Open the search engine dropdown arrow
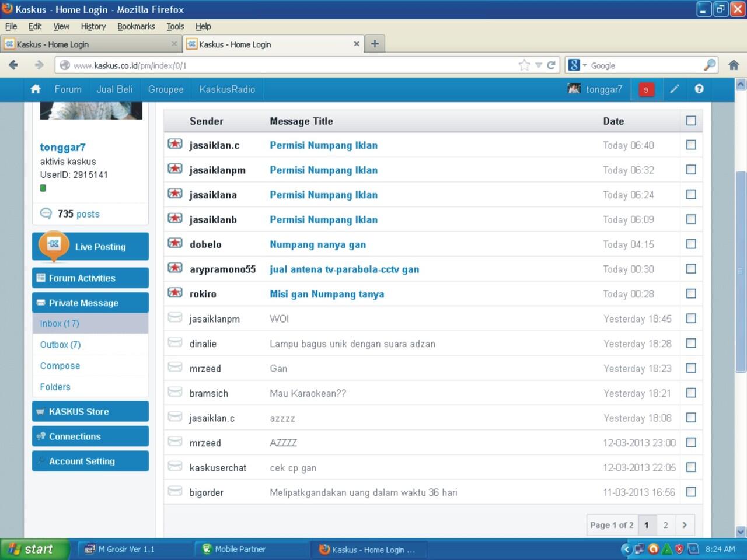 click(x=584, y=65)
